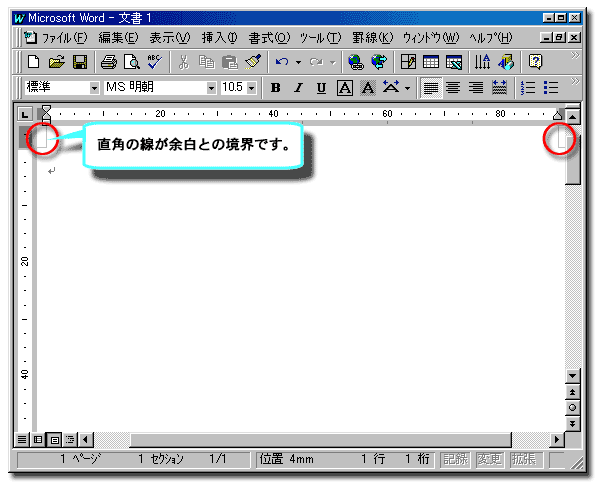Expand more formatting toolbar buttons chevron
Image resolution: width=600 pixels, height=488 pixels.
[575, 81]
